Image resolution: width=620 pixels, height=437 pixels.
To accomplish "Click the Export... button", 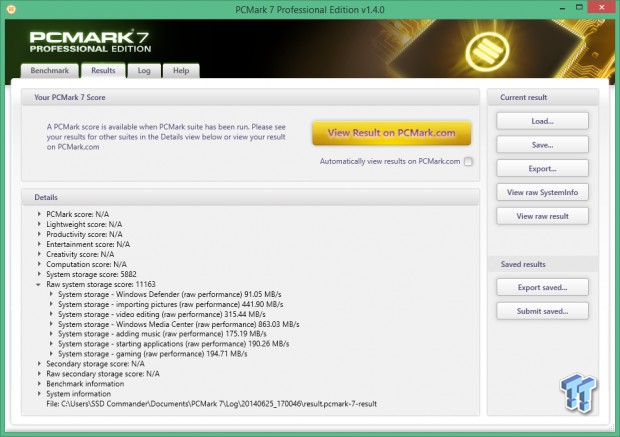I will point(542,168).
